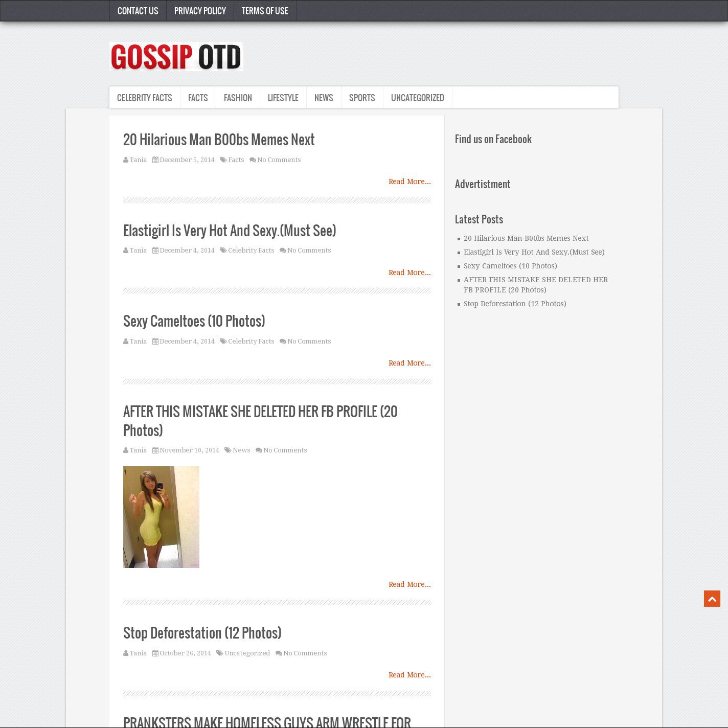Click author Tania on the Elastigirl post
The height and width of the screenshot is (728, 728).
[138, 251]
